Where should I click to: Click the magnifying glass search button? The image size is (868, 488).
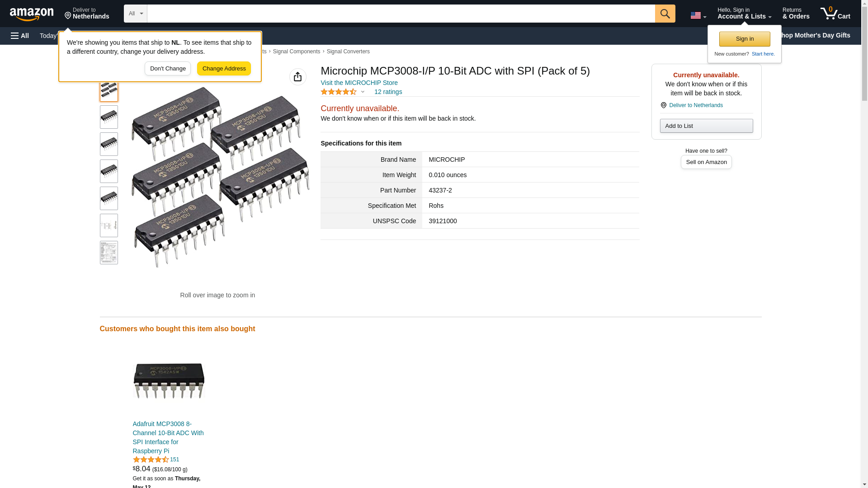click(665, 14)
